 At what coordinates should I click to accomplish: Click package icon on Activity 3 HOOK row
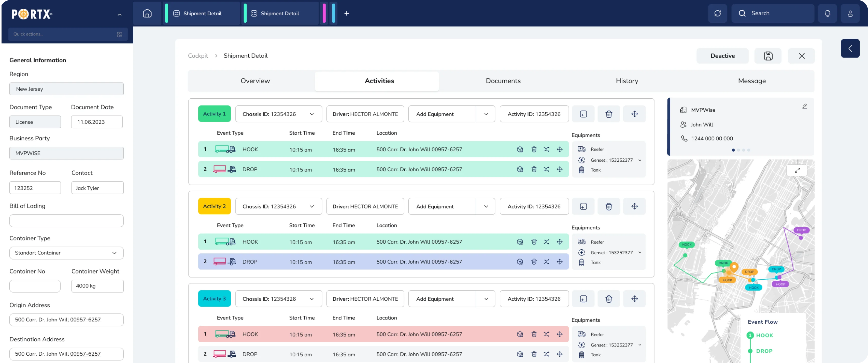(x=520, y=334)
